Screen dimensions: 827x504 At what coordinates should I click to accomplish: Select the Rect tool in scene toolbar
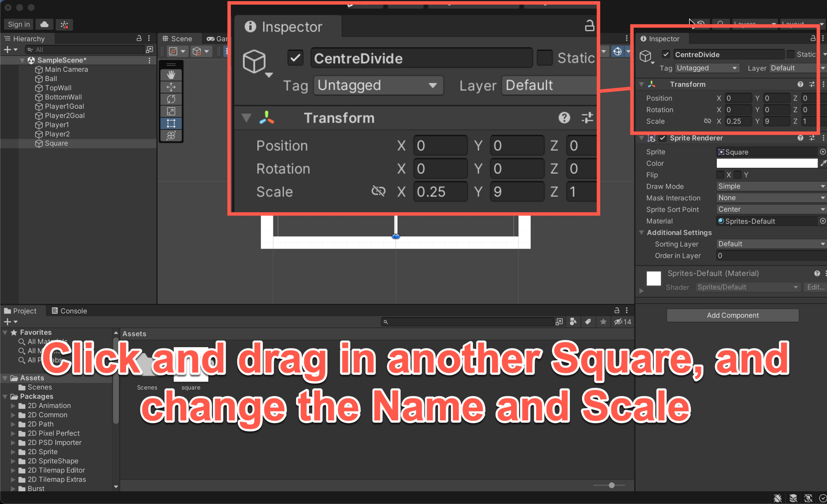(x=171, y=123)
